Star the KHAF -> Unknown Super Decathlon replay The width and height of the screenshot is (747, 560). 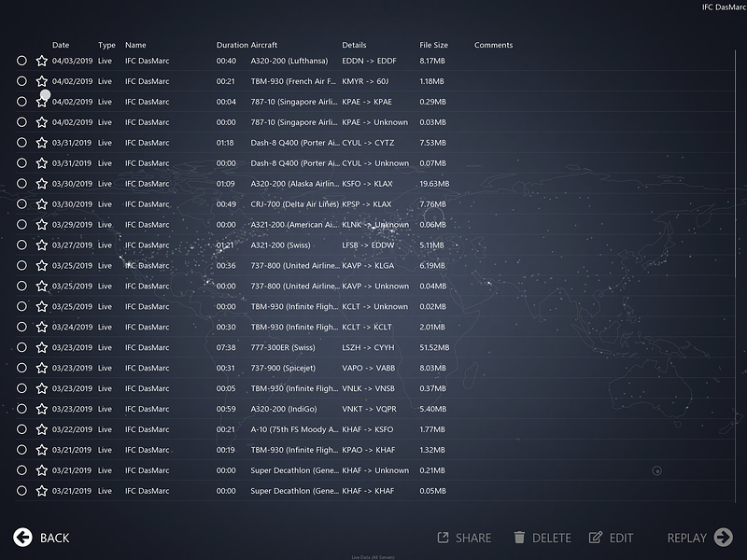click(x=42, y=470)
